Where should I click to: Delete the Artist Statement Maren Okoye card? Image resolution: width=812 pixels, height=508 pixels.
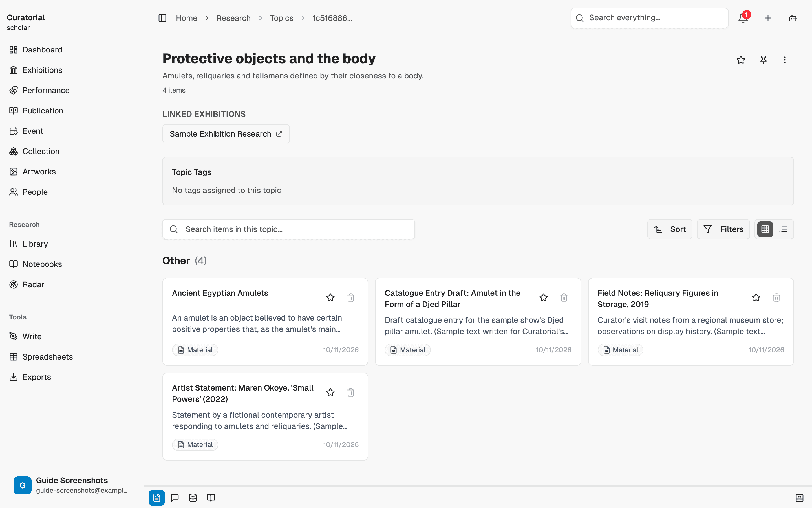pyautogui.click(x=351, y=392)
